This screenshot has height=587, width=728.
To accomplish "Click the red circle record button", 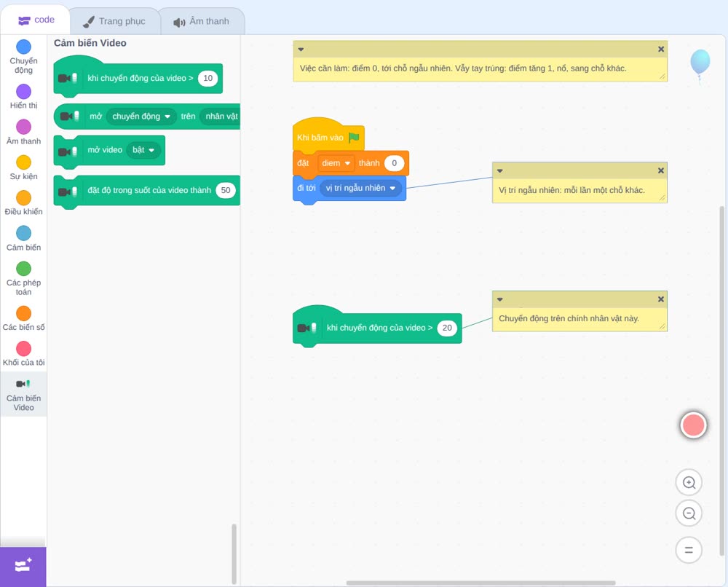I will (x=693, y=425).
